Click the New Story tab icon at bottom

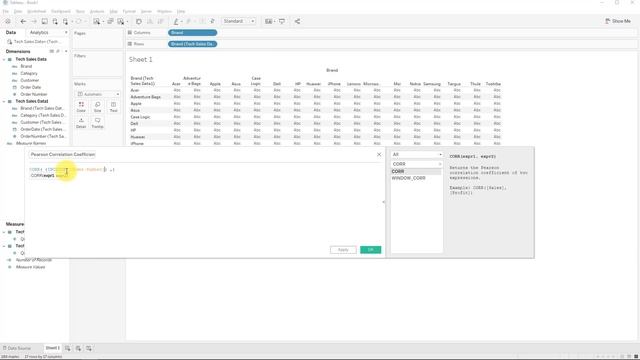[89, 348]
